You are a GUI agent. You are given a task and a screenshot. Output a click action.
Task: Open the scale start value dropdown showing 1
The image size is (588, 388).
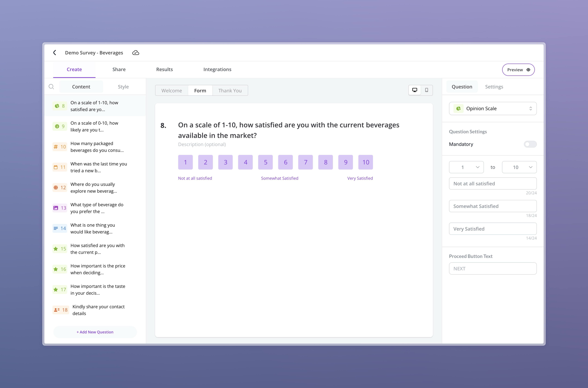(466, 167)
